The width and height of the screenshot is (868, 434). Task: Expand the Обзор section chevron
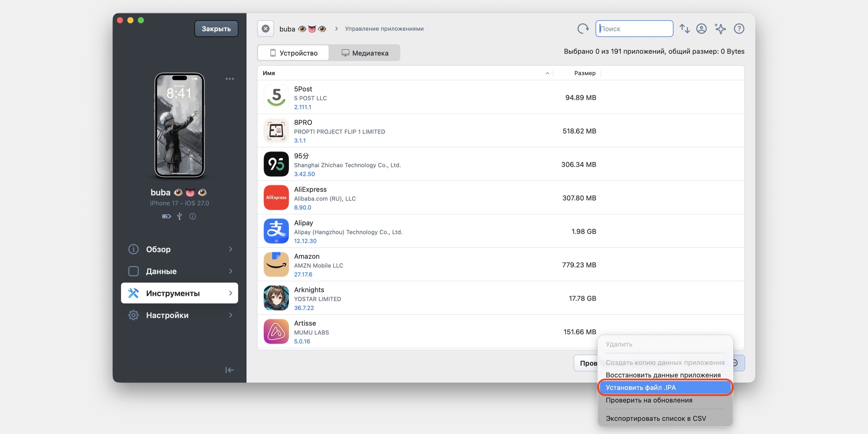click(x=231, y=249)
